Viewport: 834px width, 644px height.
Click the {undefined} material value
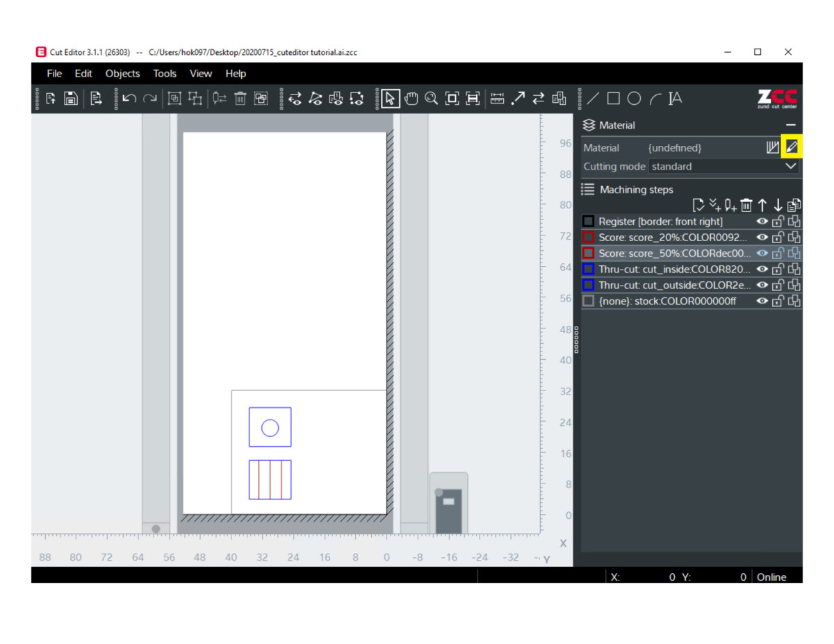pos(674,148)
